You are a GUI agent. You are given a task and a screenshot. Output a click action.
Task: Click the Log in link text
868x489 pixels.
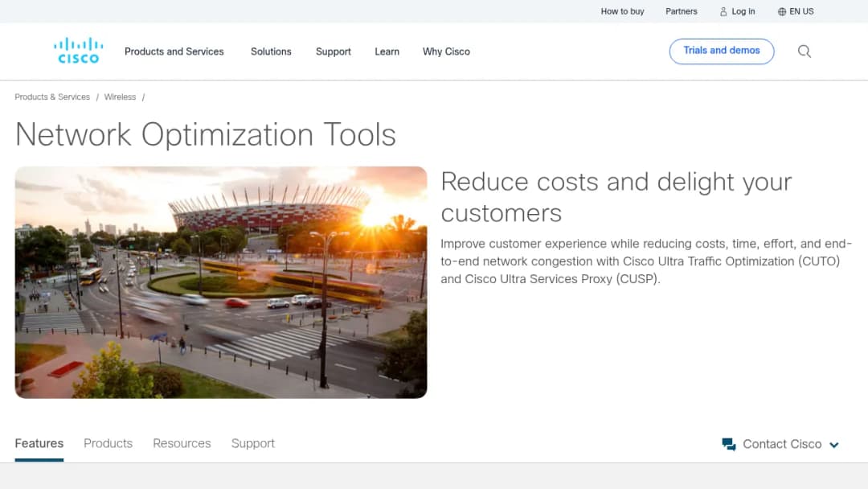[x=743, y=11]
